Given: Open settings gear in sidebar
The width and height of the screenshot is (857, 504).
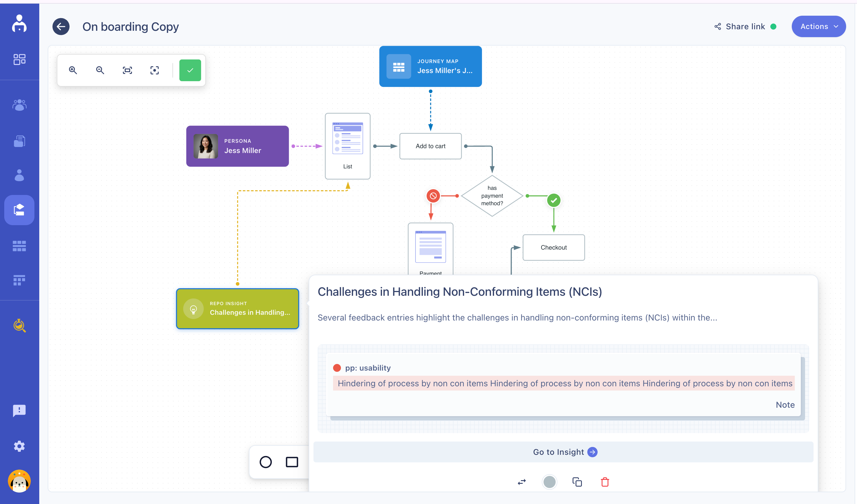Looking at the screenshot, I should point(19,446).
